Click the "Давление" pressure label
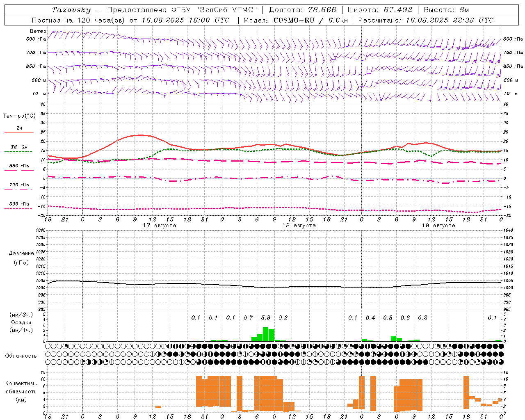 pyautogui.click(x=21, y=253)
